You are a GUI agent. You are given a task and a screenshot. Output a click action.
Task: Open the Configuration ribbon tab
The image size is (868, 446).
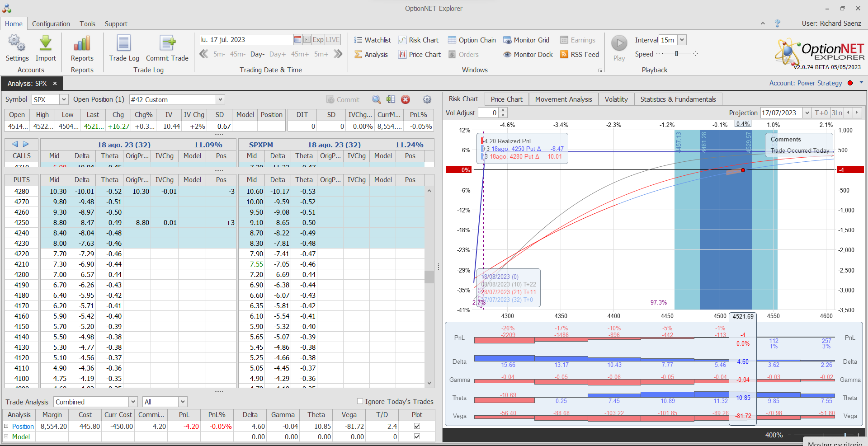tap(51, 24)
